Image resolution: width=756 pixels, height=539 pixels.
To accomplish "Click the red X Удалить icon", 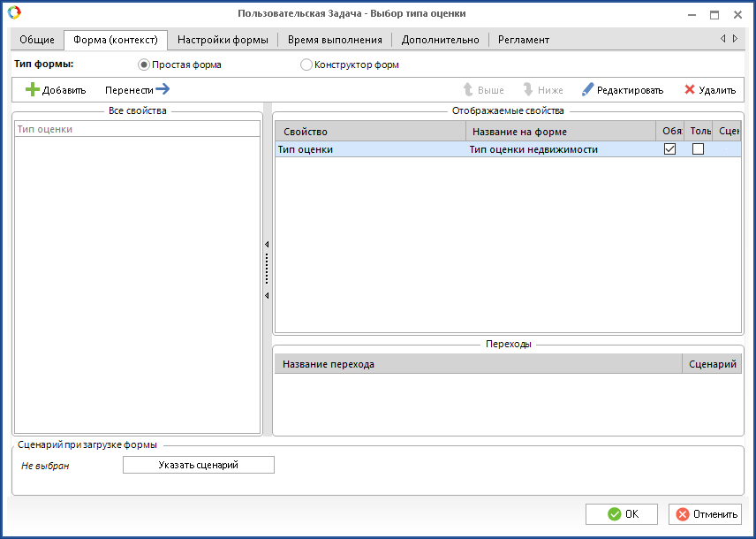I will 689,90.
